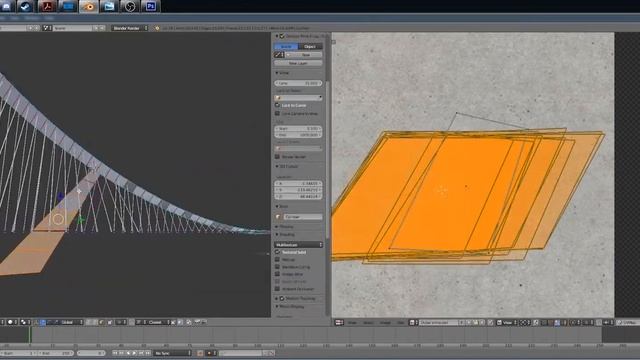Select the Scene grease pencil source
Screen dimensions: 640x360
(x=286, y=47)
